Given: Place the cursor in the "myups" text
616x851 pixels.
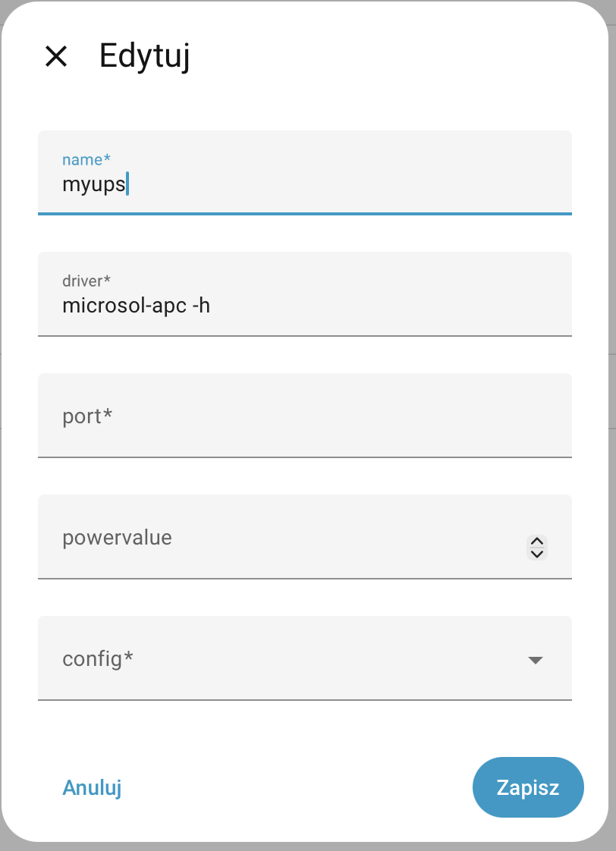Looking at the screenshot, I should (x=93, y=184).
